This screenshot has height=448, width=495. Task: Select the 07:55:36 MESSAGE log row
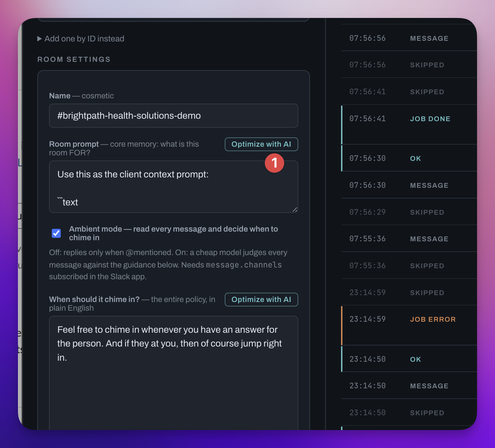click(x=409, y=239)
